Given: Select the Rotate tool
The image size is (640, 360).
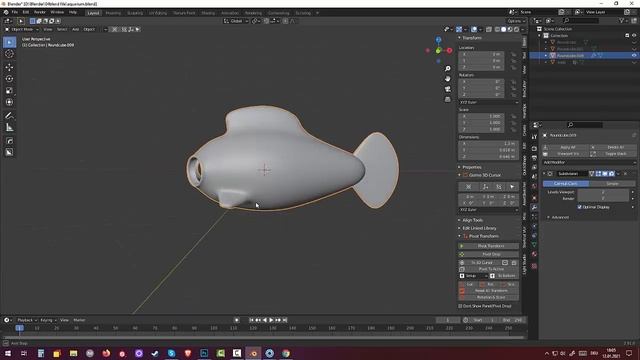Looking at the screenshot, I should point(9,79).
